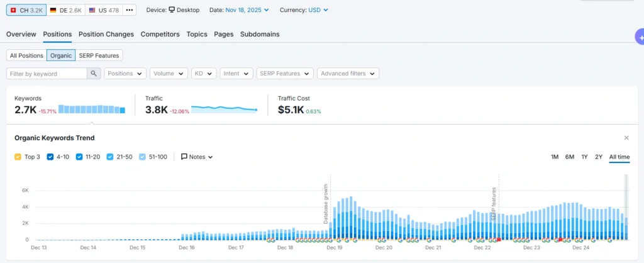Toggle the 21-50 positions checkbox
Viewport: 644px width, 263px height.
110,157
